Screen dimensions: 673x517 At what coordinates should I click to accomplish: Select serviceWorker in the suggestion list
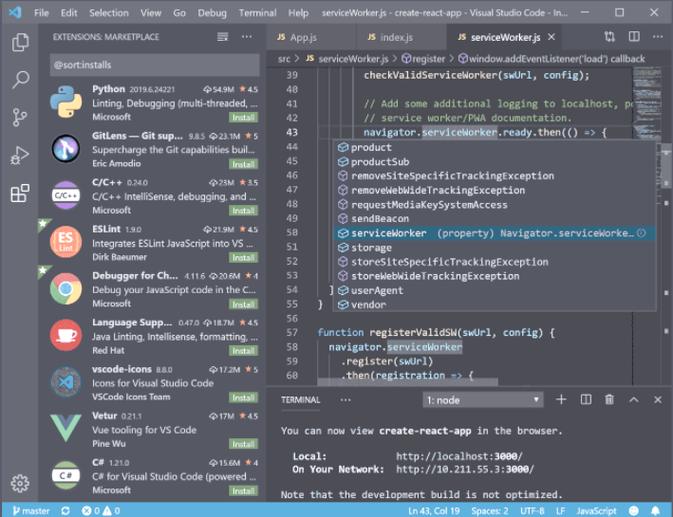point(387,233)
